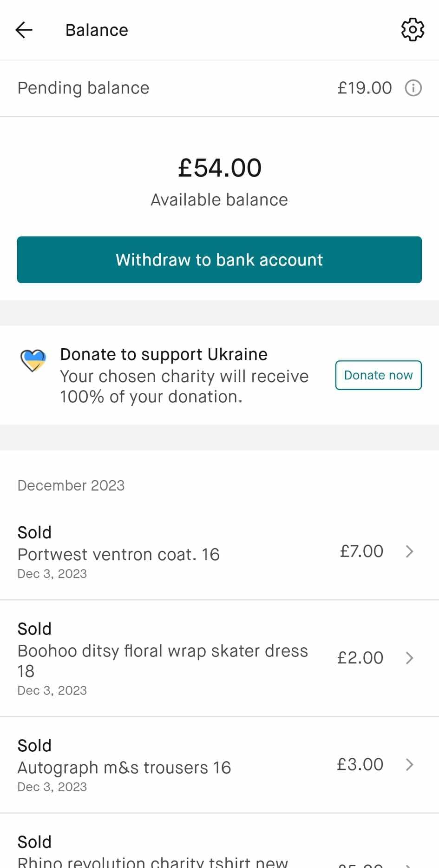This screenshot has height=868, width=439.
Task: Tap the Pending balance label
Action: tap(84, 88)
